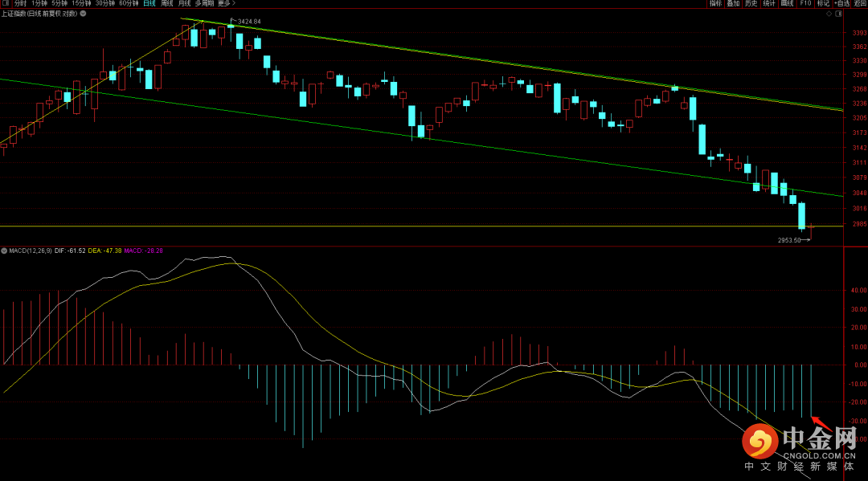Image resolution: width=868 pixels, height=481 pixels.
Task: Select the 60分钟 period
Action: pos(129,3)
